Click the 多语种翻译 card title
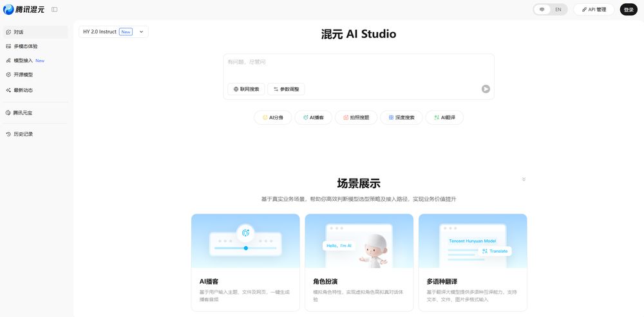Image resolution: width=644 pixels, height=317 pixels. (x=442, y=282)
